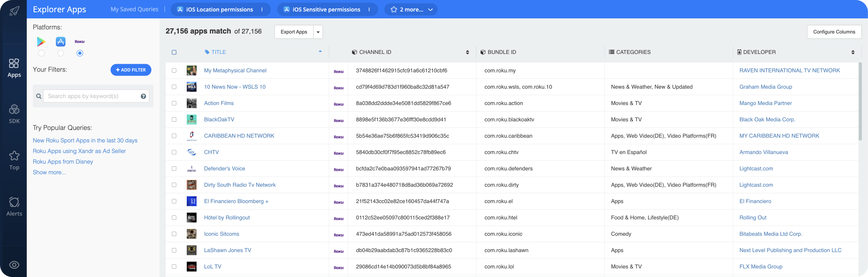Click the table vertical scrollbar
Screen dimensions: 868x277
[x=860, y=102]
